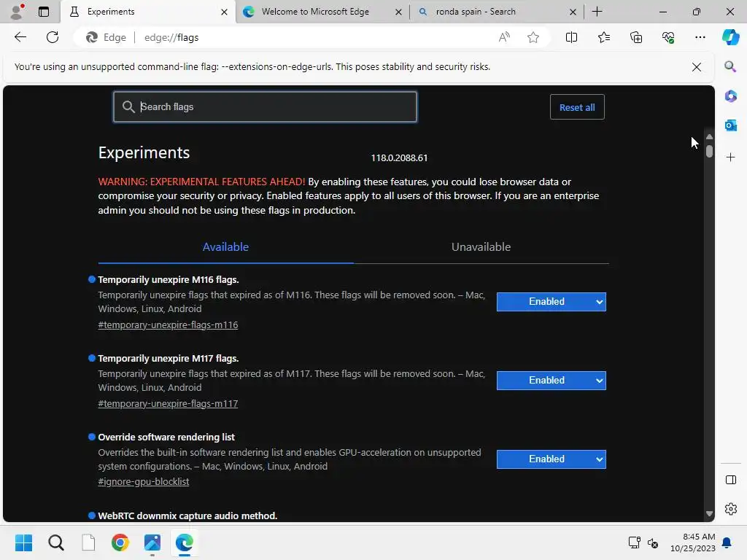Viewport: 747px width, 560px height.
Task: Click the Temporarily unexpire M117 flags title
Action: coord(169,358)
